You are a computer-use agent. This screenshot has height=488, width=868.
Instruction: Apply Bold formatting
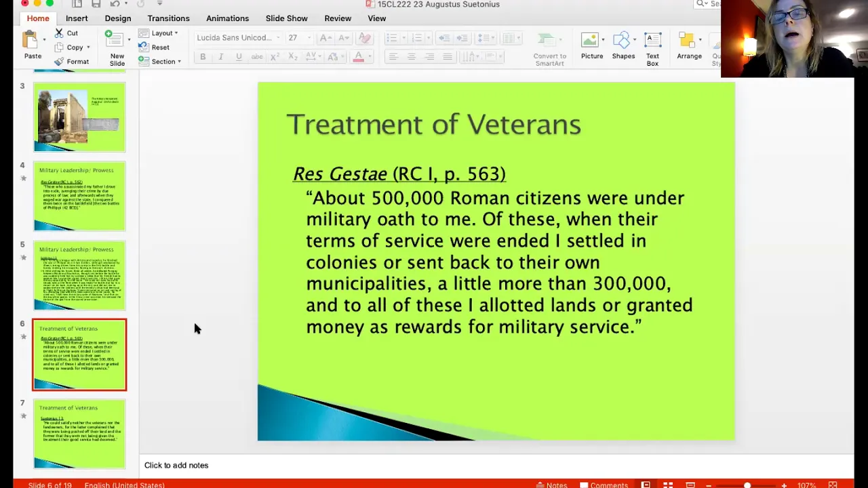coord(203,57)
